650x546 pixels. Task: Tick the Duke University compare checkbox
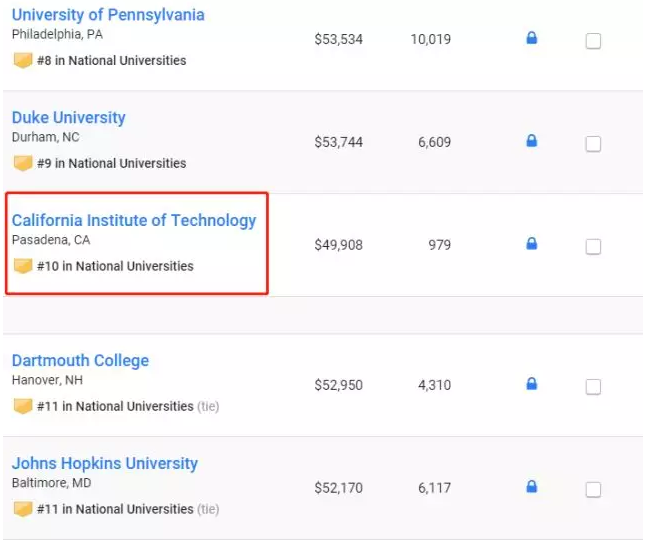click(593, 144)
